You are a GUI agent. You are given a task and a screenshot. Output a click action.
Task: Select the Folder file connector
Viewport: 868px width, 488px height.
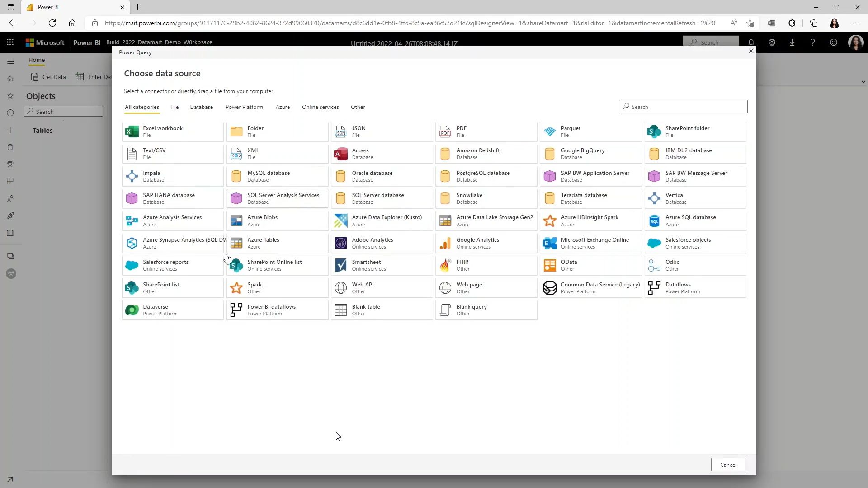(x=277, y=131)
